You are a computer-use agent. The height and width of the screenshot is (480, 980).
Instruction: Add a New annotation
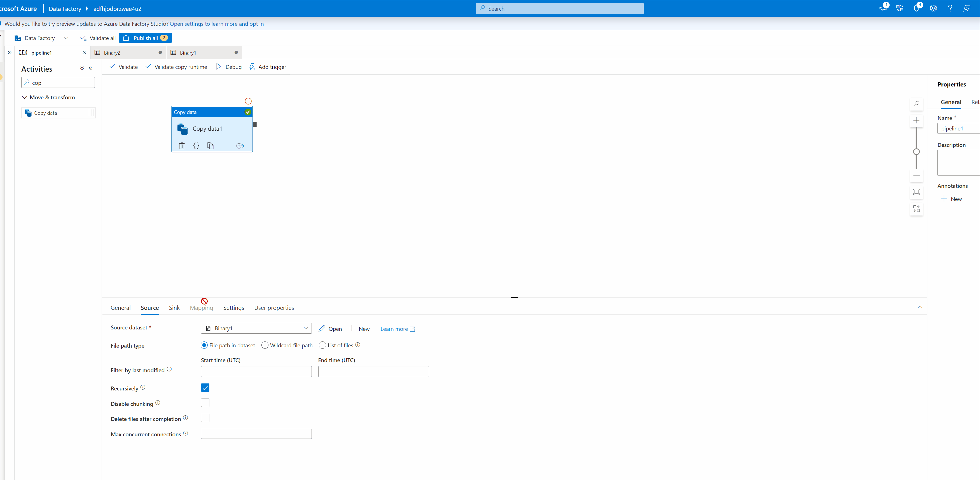(951, 198)
